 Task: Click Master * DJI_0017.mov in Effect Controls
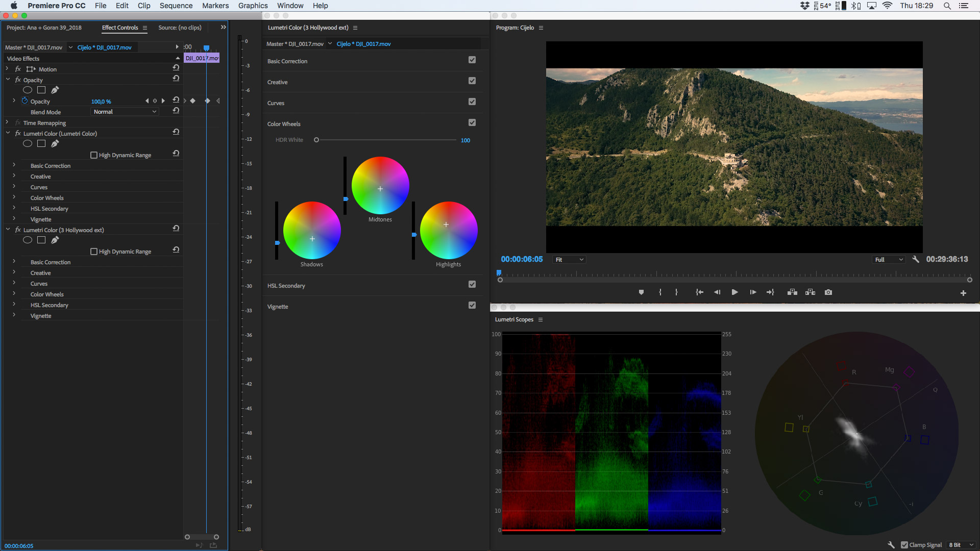click(34, 47)
